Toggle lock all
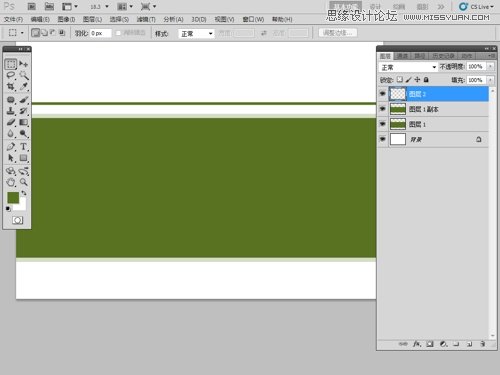This screenshot has width=500, height=375. click(x=426, y=80)
